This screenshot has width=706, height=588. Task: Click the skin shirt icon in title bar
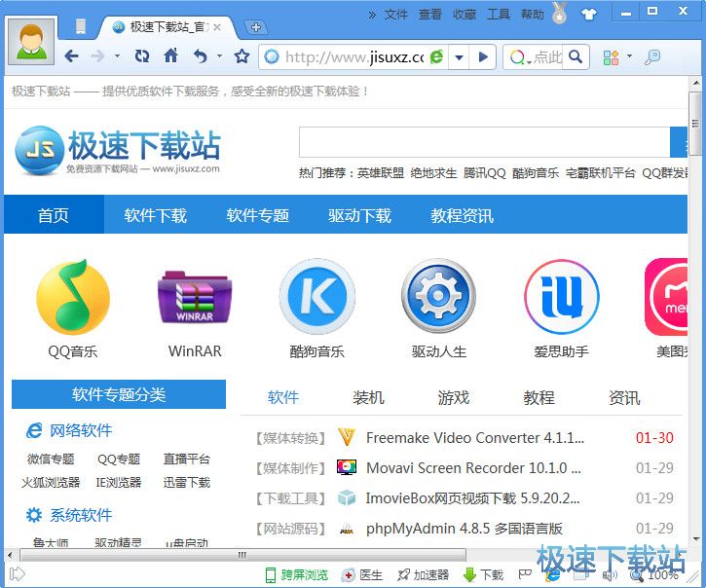click(588, 14)
